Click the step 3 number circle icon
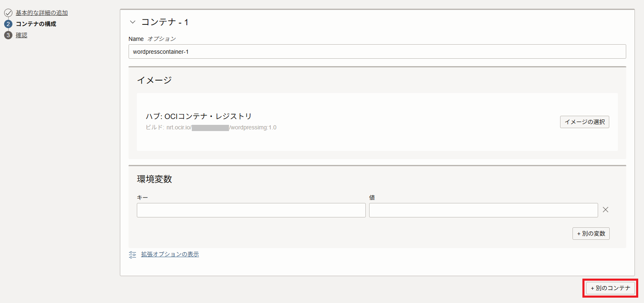 click(x=8, y=35)
